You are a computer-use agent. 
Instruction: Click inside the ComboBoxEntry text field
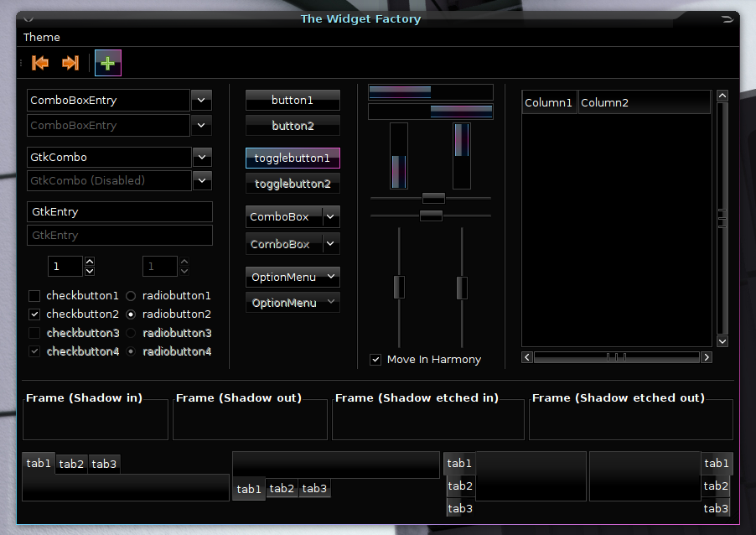pos(108,101)
